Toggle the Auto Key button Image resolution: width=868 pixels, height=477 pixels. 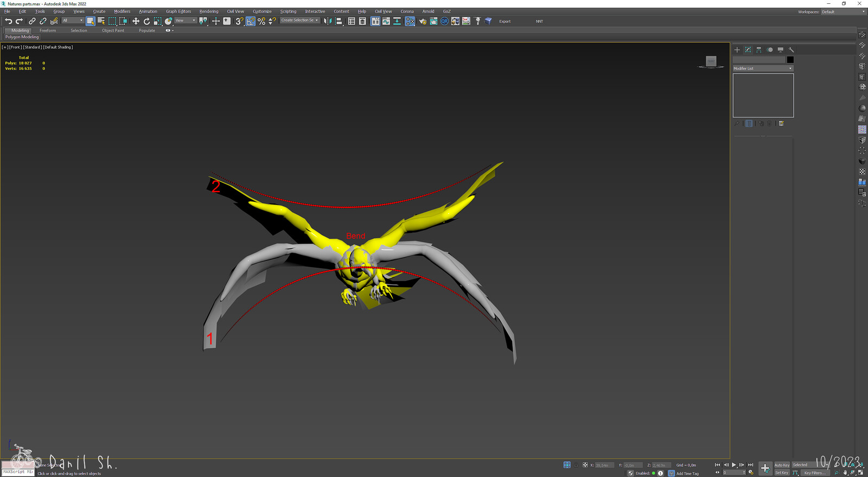(782, 465)
